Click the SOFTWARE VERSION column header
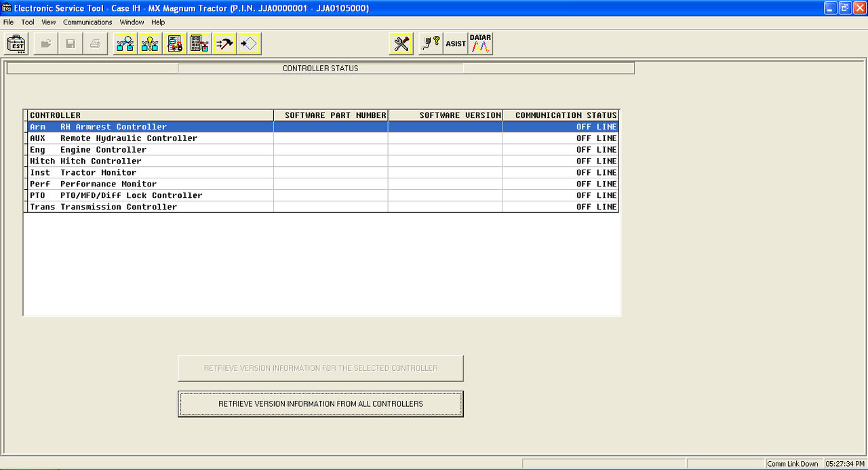868x470 pixels. coord(446,115)
